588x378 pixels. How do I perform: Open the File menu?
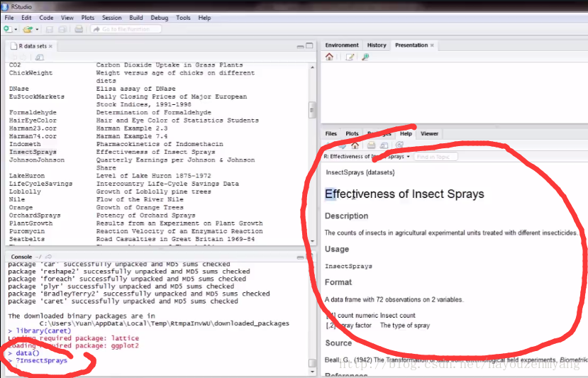click(9, 18)
